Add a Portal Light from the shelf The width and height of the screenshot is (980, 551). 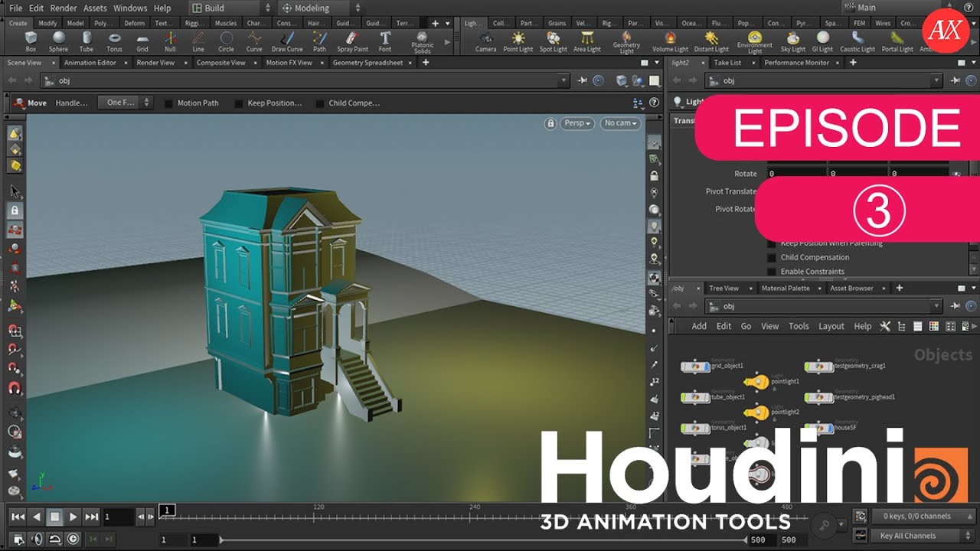pos(897,41)
